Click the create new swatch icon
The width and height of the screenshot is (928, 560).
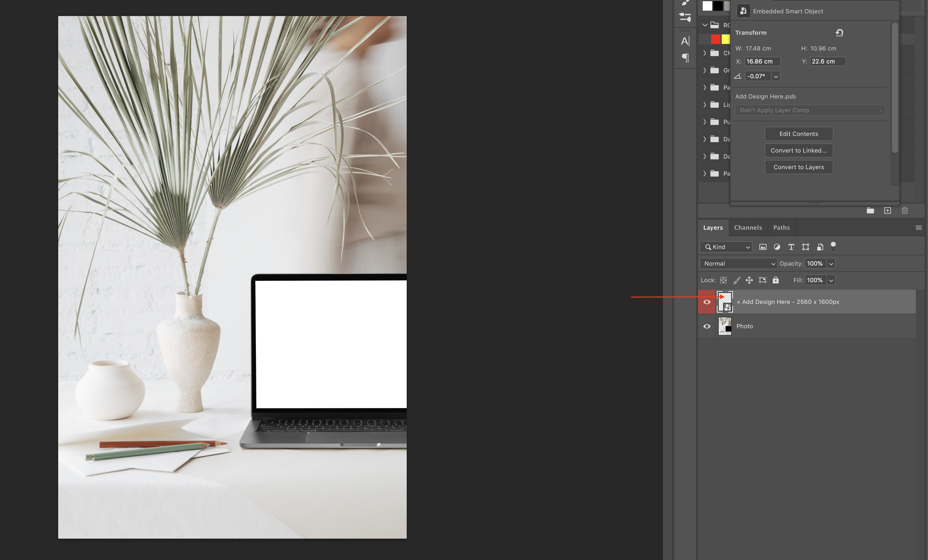pos(887,210)
